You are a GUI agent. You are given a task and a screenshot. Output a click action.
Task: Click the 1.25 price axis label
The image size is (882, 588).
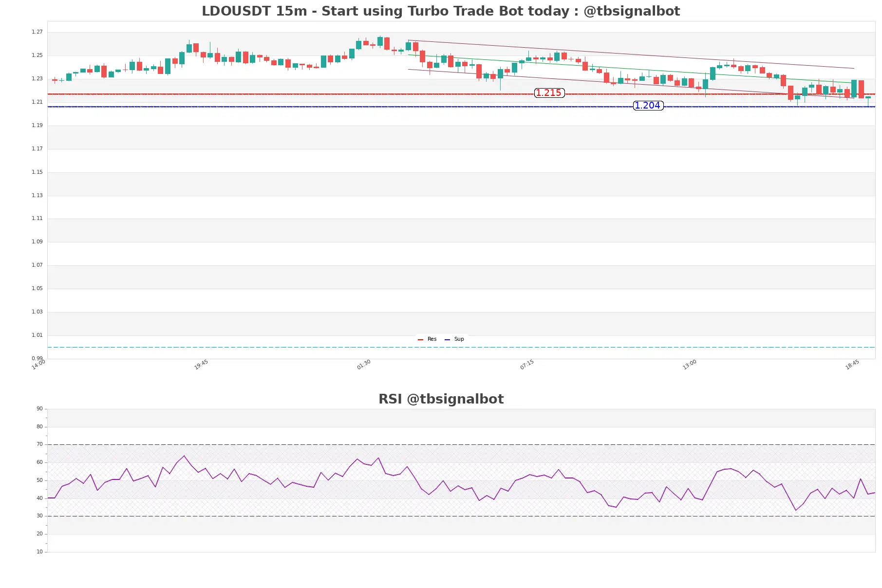click(x=37, y=55)
